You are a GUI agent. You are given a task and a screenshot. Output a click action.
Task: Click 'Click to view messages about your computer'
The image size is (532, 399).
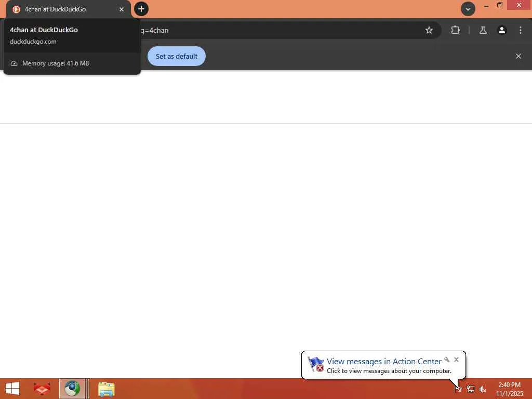[389, 371]
